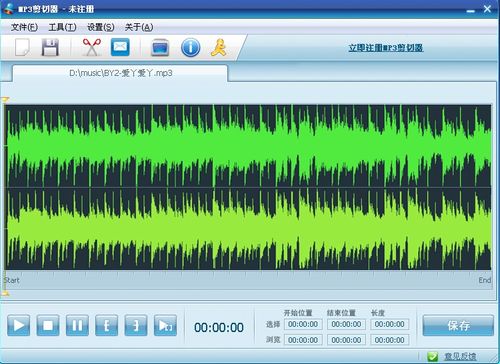500x364 pixels.
Task: Stop the audio playback
Action: click(x=48, y=325)
